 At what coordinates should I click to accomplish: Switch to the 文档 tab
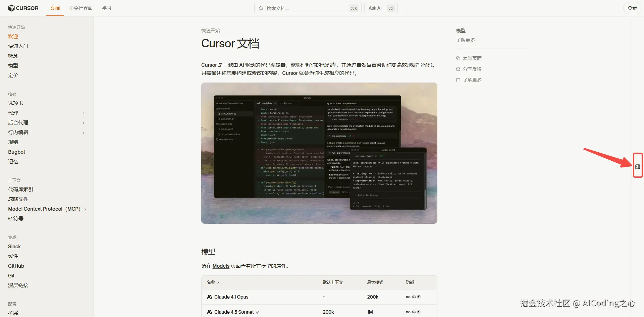55,8
